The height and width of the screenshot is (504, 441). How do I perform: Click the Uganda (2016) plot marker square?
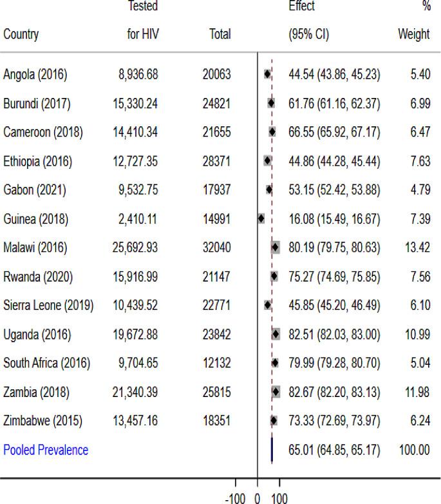(x=276, y=334)
